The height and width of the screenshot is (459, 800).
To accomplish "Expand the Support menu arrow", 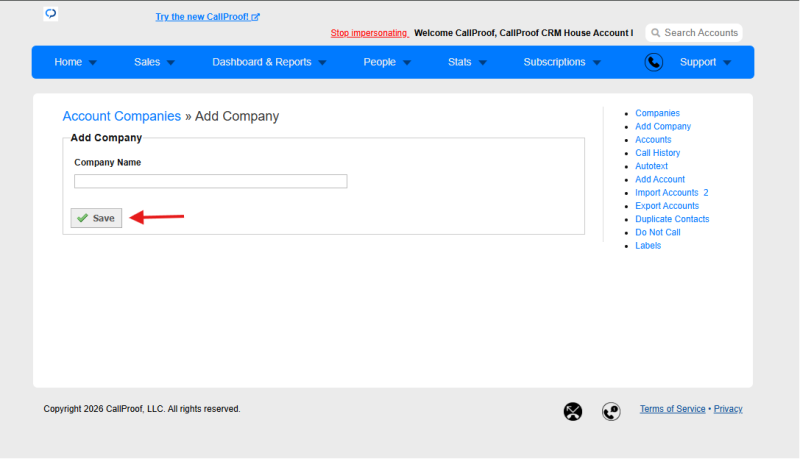I will [727, 63].
